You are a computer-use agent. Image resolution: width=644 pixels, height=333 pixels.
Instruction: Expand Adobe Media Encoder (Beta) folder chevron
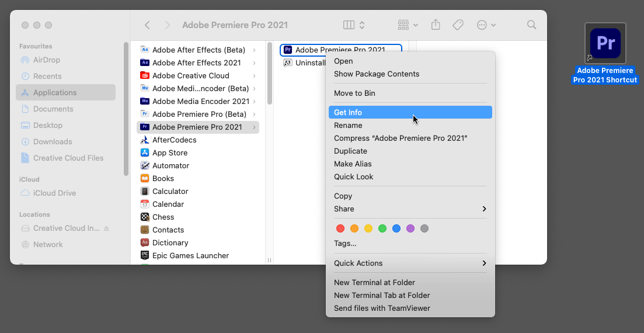point(254,88)
